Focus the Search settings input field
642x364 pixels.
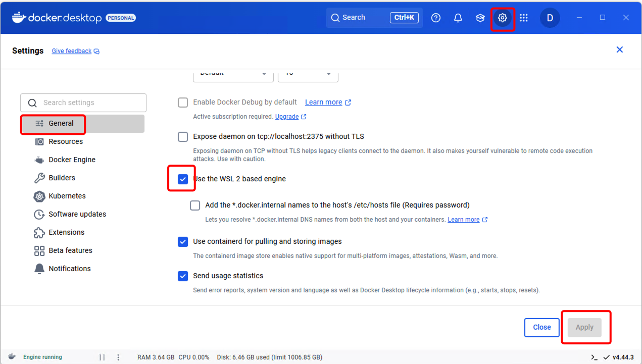[x=83, y=102]
